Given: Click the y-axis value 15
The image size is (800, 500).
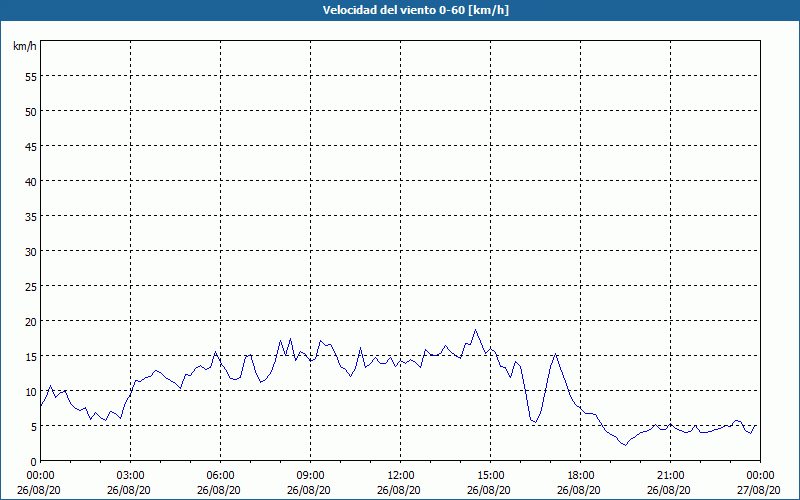Looking at the screenshot, I should coord(31,357).
